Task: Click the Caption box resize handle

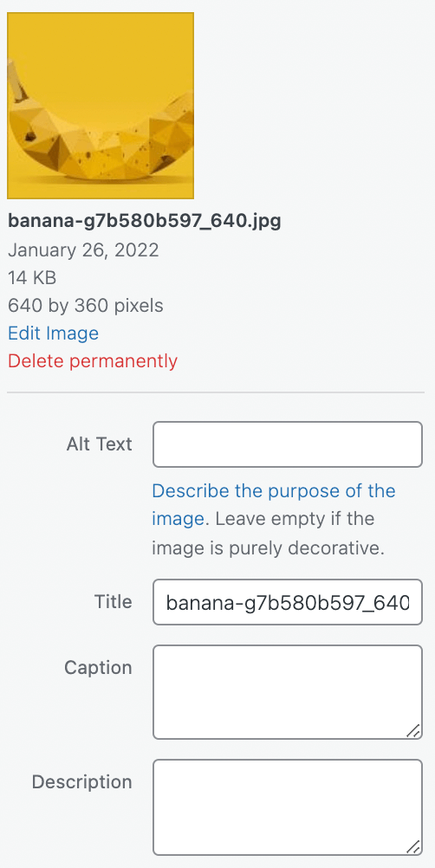Action: click(x=413, y=731)
